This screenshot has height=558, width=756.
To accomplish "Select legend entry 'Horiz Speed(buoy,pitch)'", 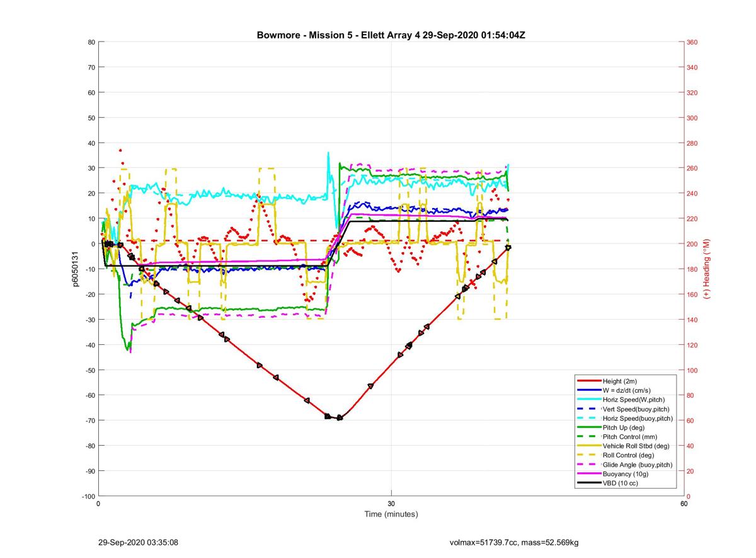I will (638, 418).
